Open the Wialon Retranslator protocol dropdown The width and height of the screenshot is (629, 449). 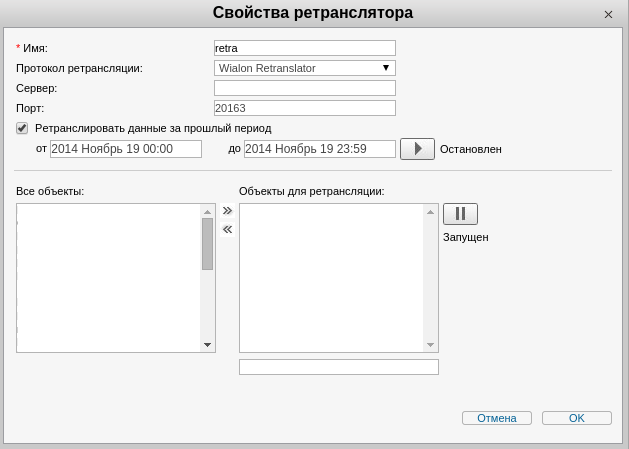tap(305, 68)
